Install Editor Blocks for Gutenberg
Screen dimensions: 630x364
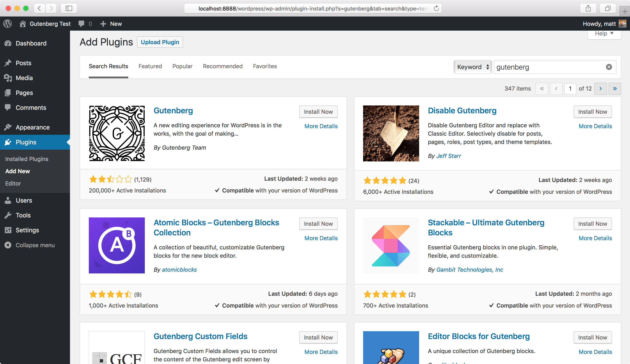pos(593,338)
